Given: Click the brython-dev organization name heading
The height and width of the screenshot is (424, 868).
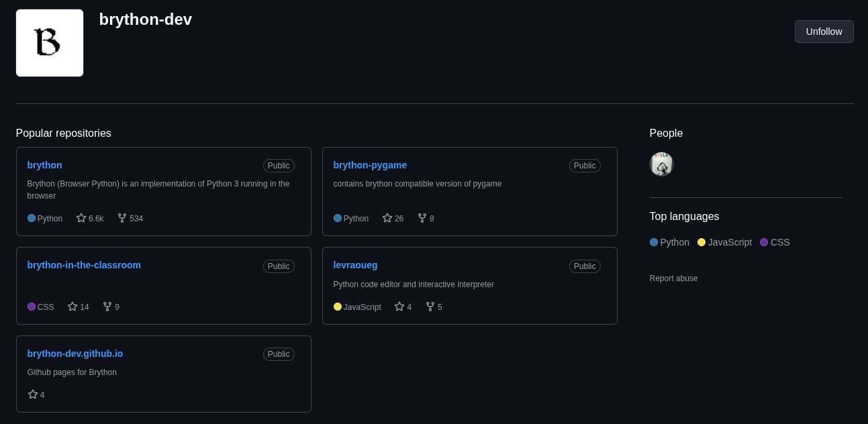Looking at the screenshot, I should [x=146, y=19].
